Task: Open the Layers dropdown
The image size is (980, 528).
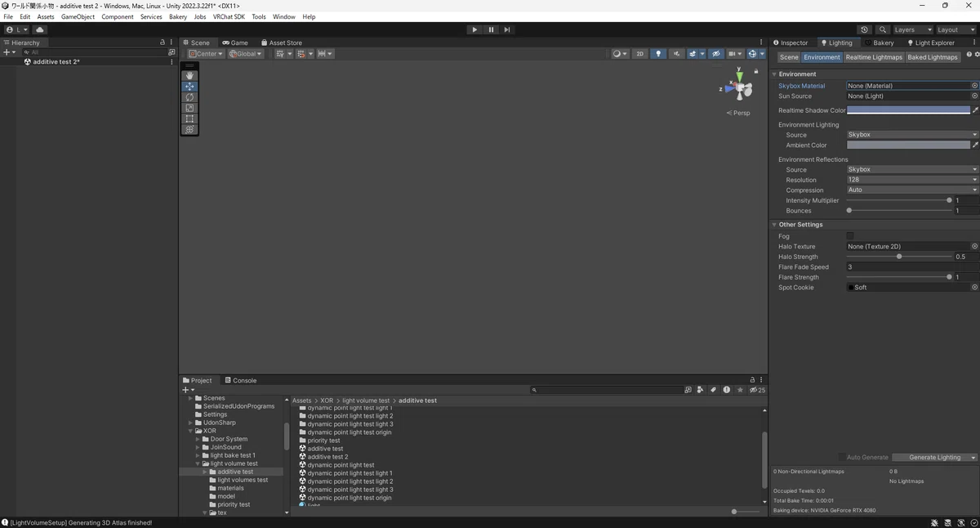Action: coord(913,29)
